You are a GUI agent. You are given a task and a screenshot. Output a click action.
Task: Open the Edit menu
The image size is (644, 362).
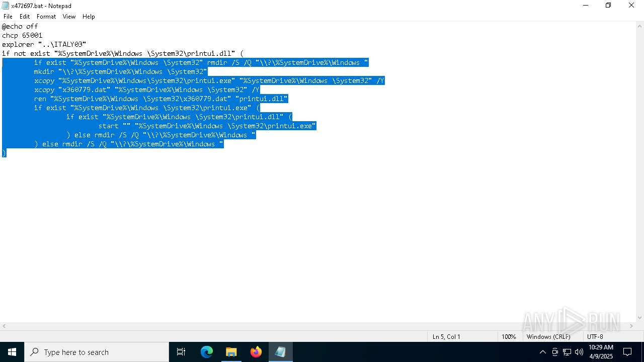tap(25, 17)
